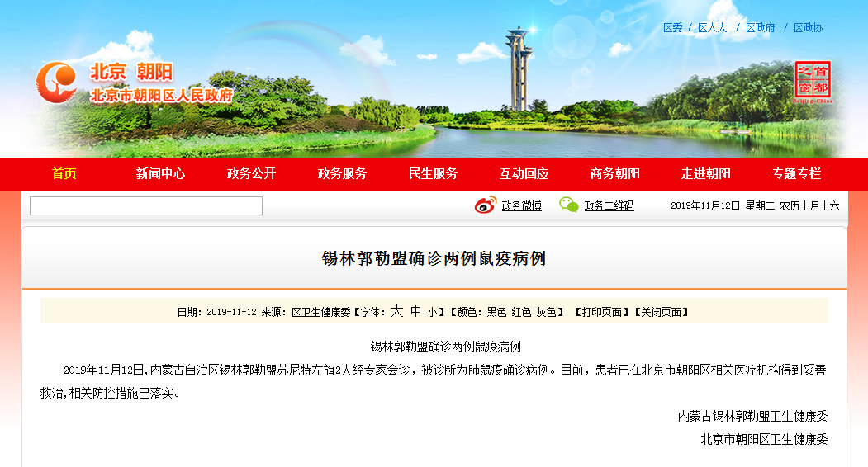
Task: Set font size to 大
Action: (396, 311)
